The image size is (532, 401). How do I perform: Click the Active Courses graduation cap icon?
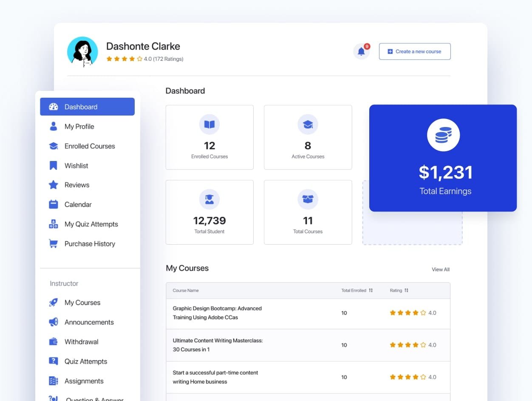(308, 124)
